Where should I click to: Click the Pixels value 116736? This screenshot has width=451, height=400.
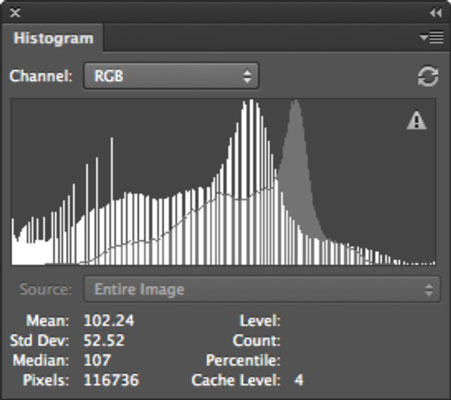(111, 380)
